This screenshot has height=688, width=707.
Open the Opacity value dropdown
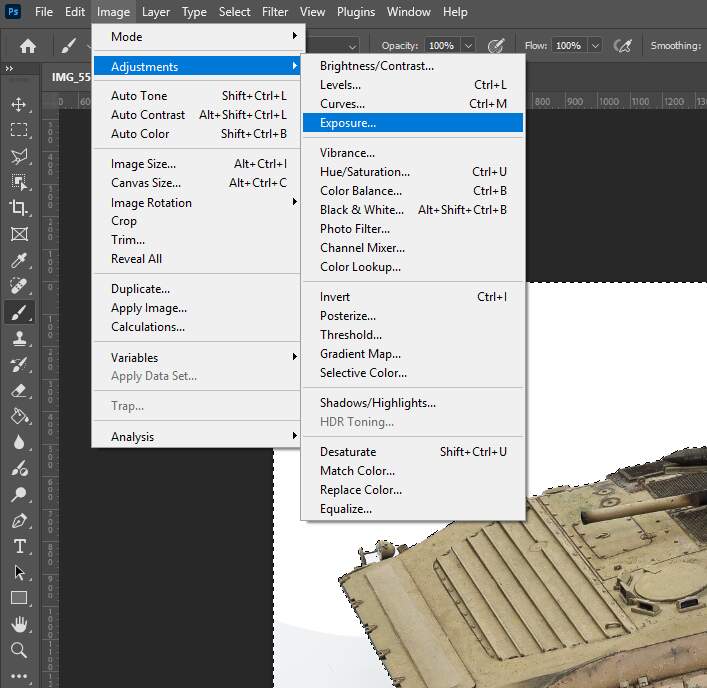(468, 46)
